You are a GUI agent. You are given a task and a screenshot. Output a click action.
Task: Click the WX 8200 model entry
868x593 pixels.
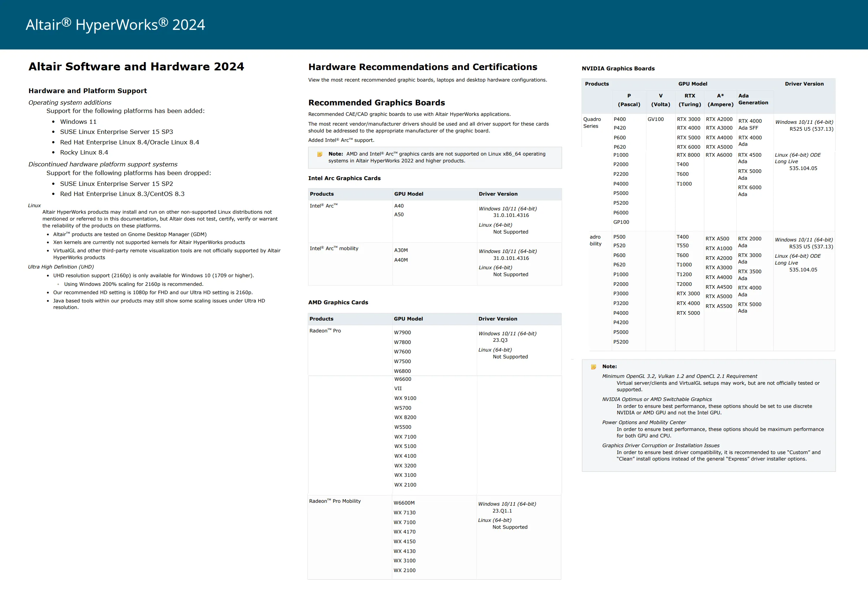[405, 417]
